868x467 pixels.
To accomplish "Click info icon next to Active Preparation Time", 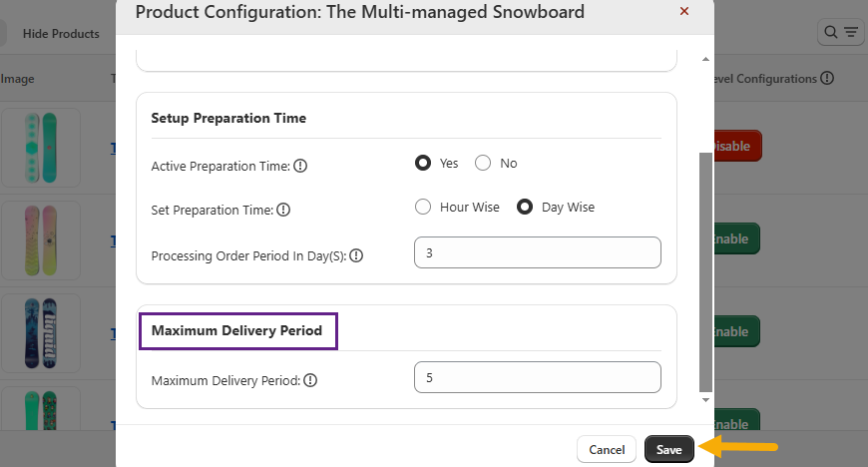I will [x=300, y=167].
